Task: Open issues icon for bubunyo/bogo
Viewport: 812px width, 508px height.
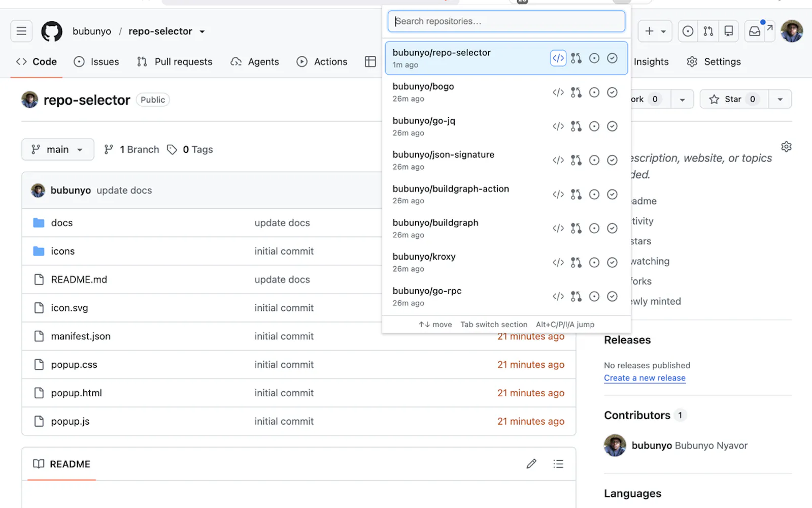Action: coord(594,92)
